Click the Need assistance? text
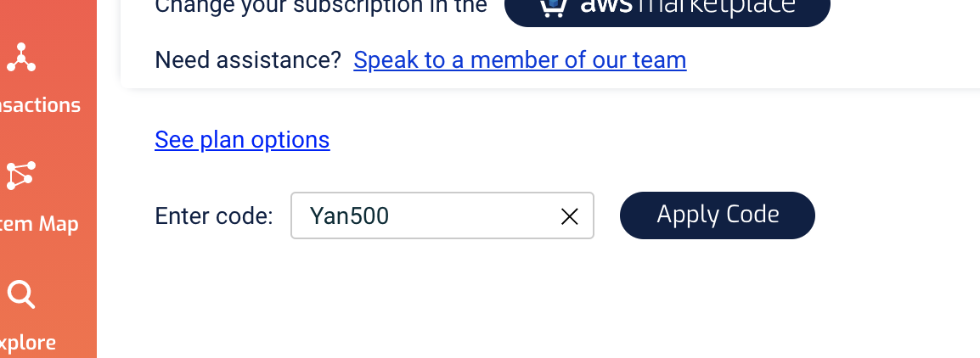Viewport: 980px width, 358px height. [248, 60]
